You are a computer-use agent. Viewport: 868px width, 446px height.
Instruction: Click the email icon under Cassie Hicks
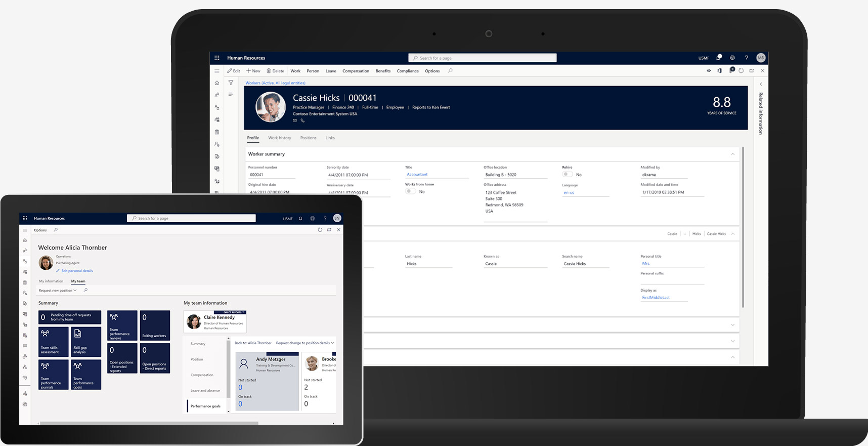295,120
